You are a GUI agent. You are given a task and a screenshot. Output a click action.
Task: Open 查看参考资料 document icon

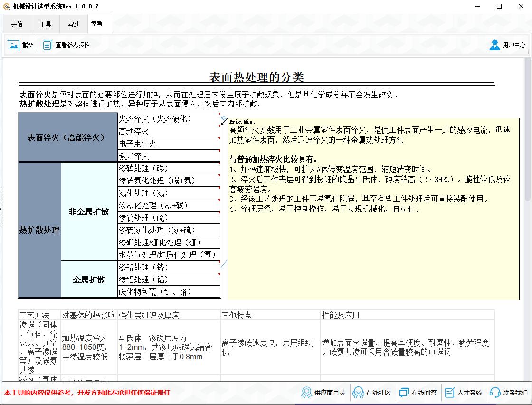47,45
